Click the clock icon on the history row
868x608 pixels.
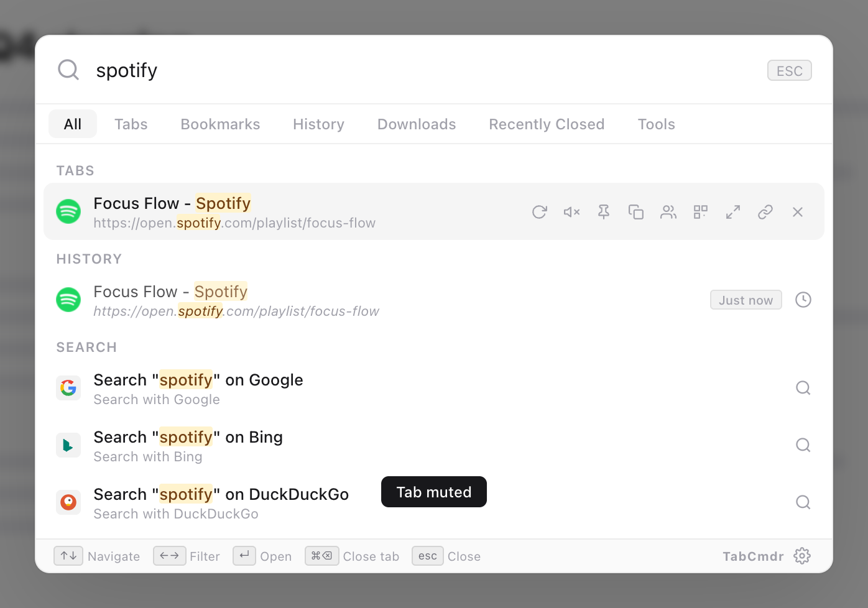click(x=803, y=300)
